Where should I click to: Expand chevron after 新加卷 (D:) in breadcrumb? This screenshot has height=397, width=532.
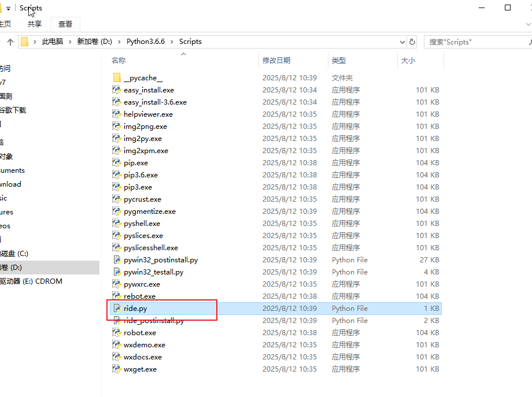pyautogui.click(x=120, y=42)
